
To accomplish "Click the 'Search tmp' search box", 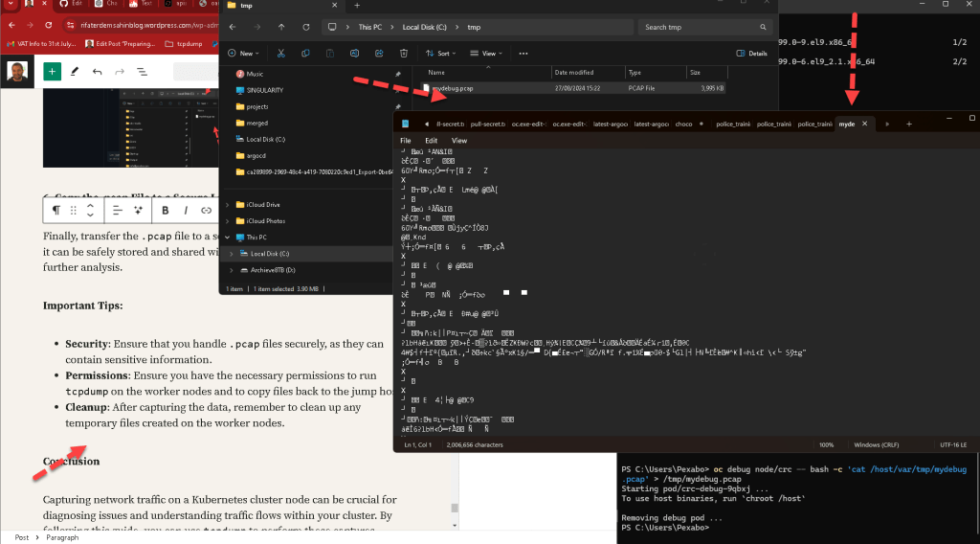I will 705,27.
